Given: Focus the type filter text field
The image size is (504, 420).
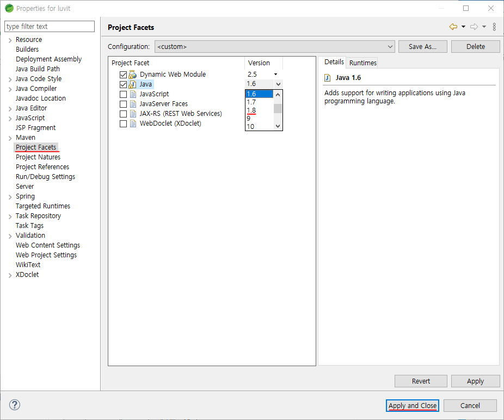Looking at the screenshot, I should [50, 26].
